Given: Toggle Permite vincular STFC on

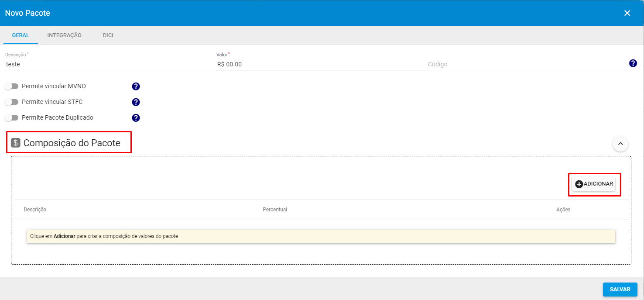Looking at the screenshot, I should click(x=12, y=102).
